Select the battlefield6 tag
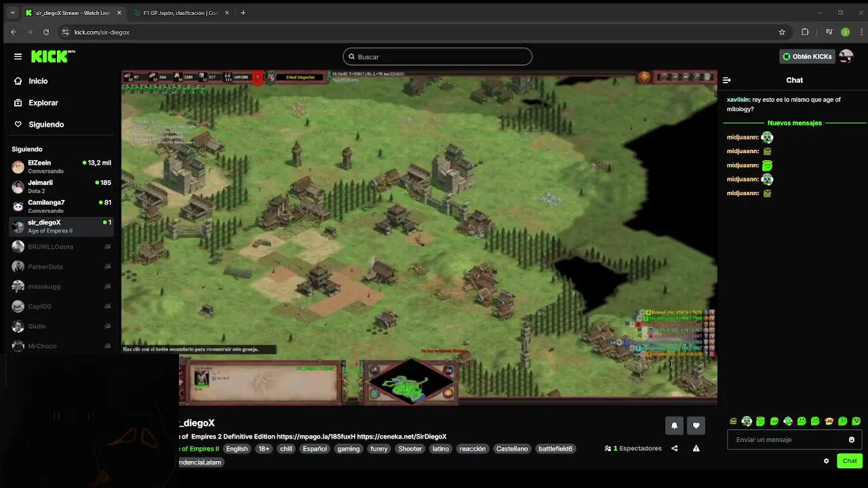Viewport: 868px width, 488px height. 555,449
